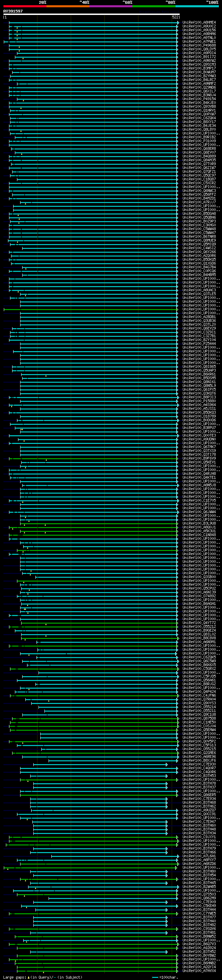The height and width of the screenshot is (980, 222).
Task: Select the hit UniRef100_A8HME4 label
Action: (x=199, y=23)
